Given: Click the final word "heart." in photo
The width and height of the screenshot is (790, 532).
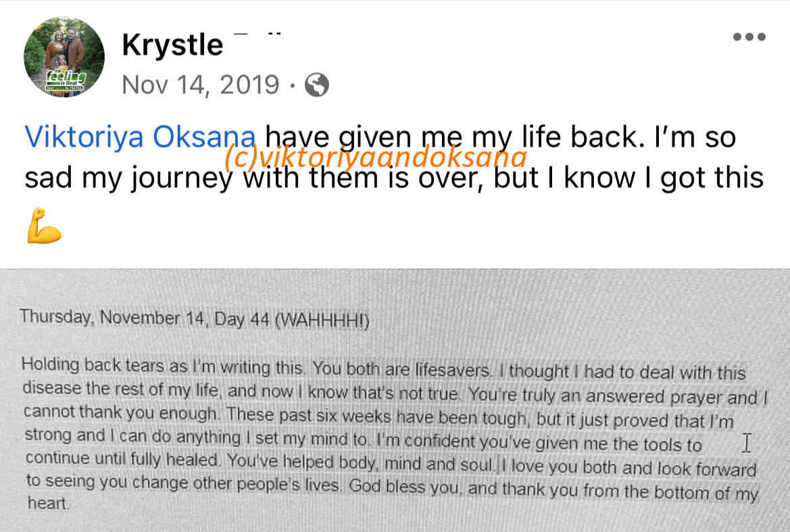Looking at the screenshot, I should point(49,503).
